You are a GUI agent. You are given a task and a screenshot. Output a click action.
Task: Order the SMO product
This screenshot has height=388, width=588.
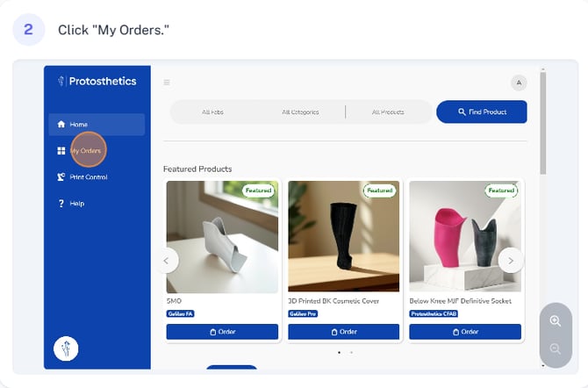(222, 332)
